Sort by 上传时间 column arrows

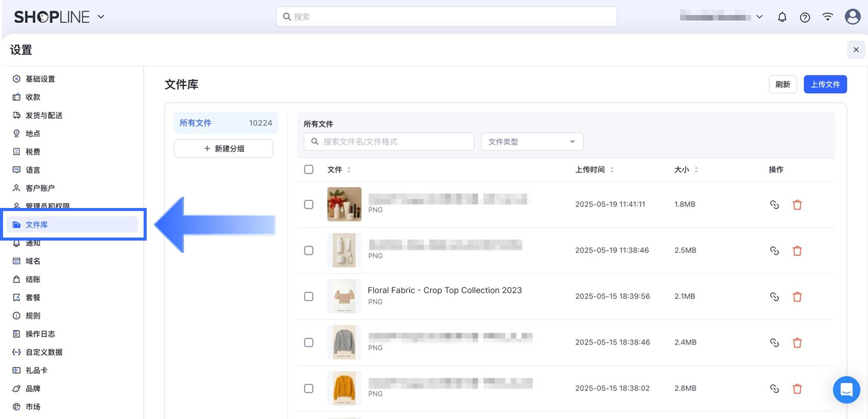[x=612, y=170]
